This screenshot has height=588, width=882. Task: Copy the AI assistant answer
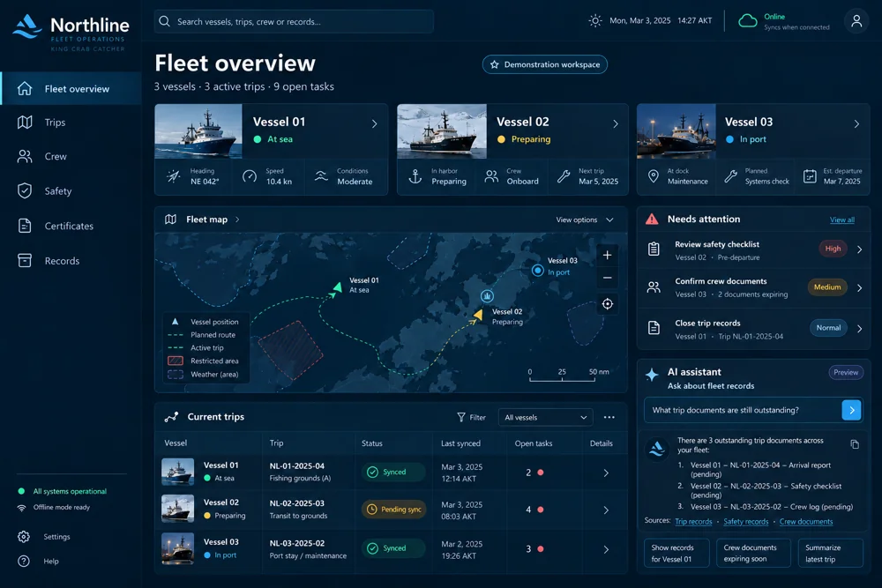click(855, 444)
